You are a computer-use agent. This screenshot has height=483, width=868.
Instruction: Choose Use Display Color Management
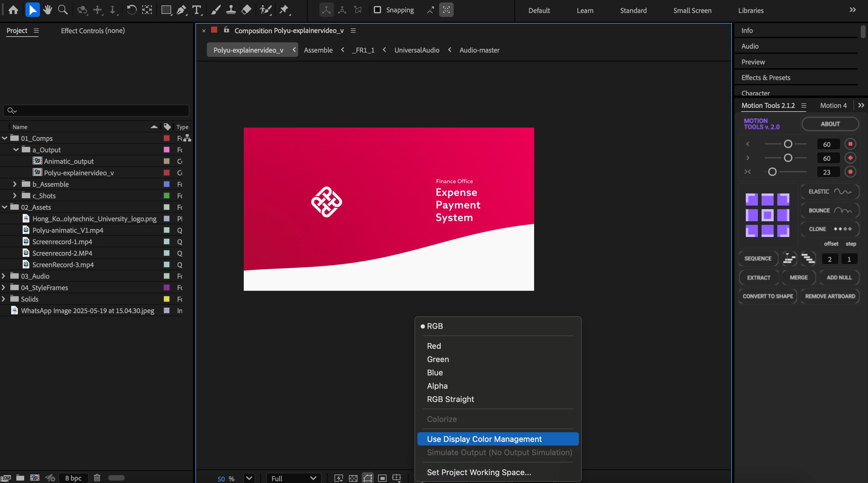point(484,439)
